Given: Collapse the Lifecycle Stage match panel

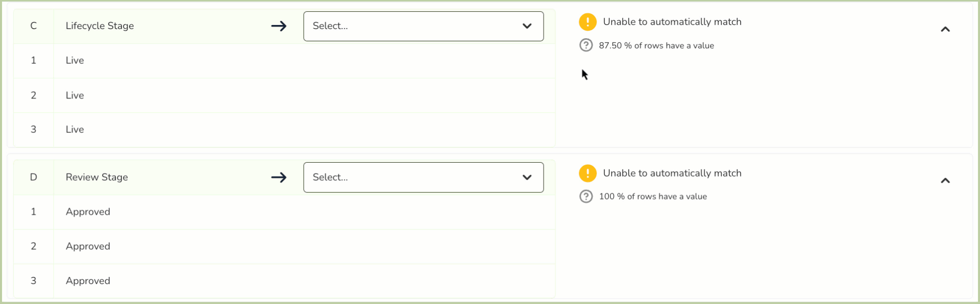Looking at the screenshot, I should point(945,30).
